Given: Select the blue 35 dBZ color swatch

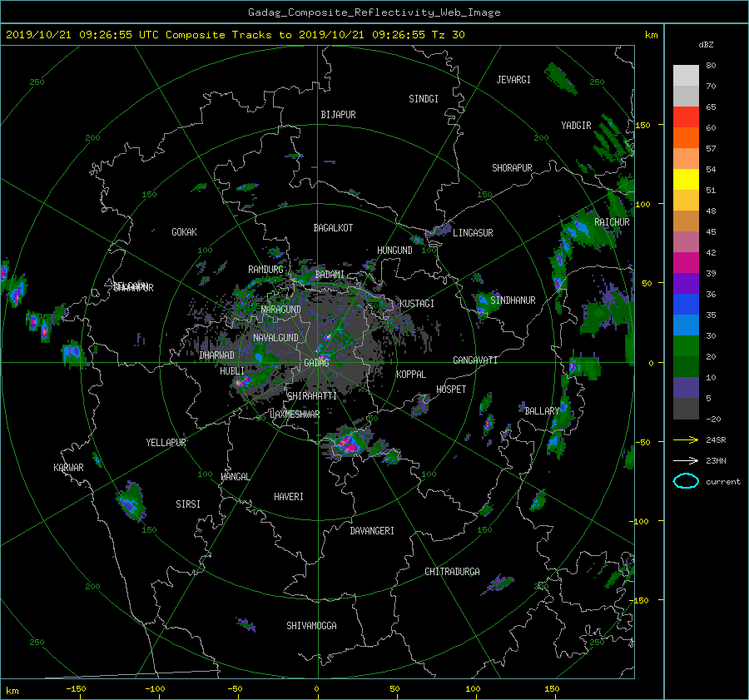Looking at the screenshot, I should click(686, 305).
